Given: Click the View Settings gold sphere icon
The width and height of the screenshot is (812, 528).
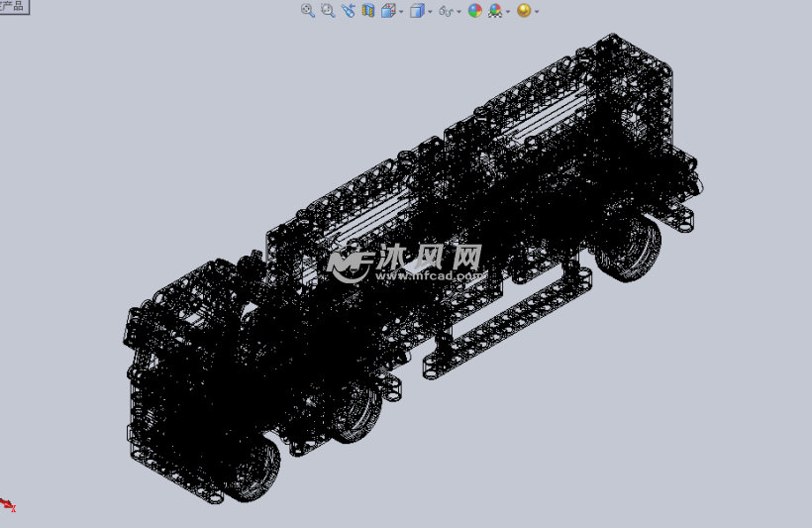Looking at the screenshot, I should 524,11.
